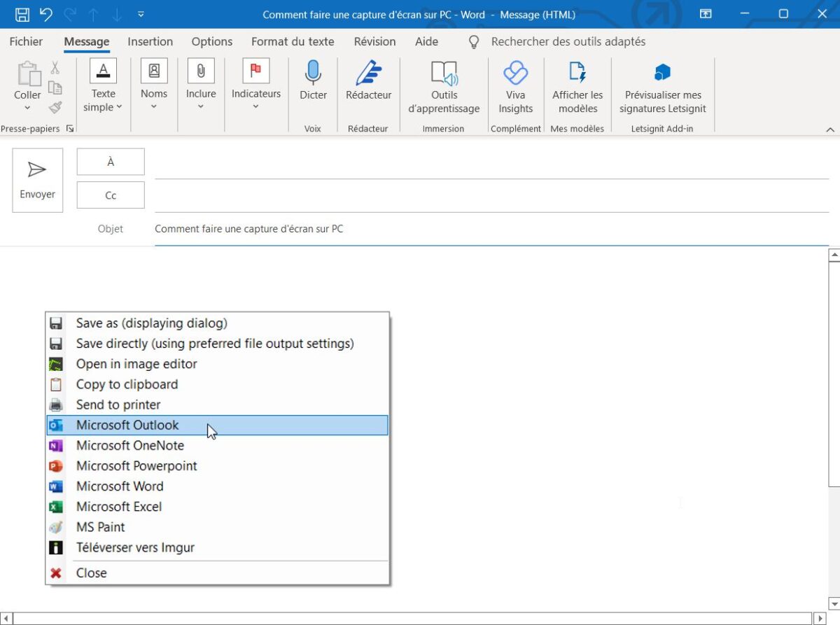Launch Viva Insights
The width and height of the screenshot is (840, 625).
pos(516,84)
